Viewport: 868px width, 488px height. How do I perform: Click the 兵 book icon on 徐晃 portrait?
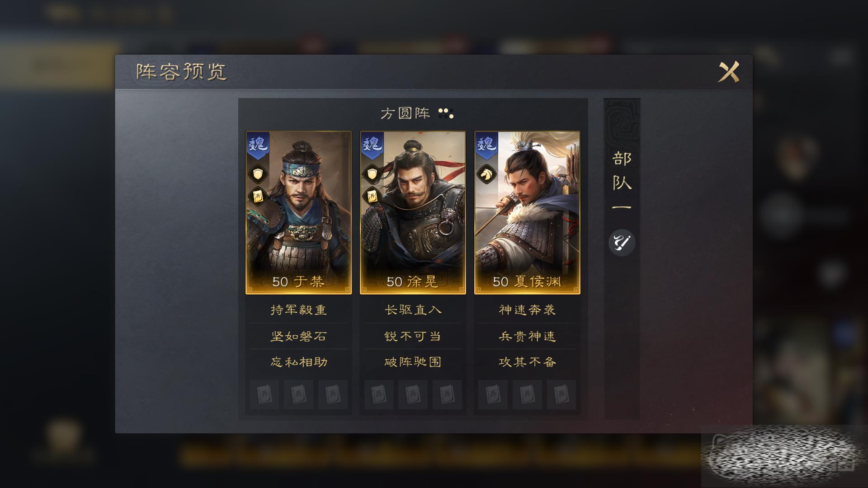[372, 196]
